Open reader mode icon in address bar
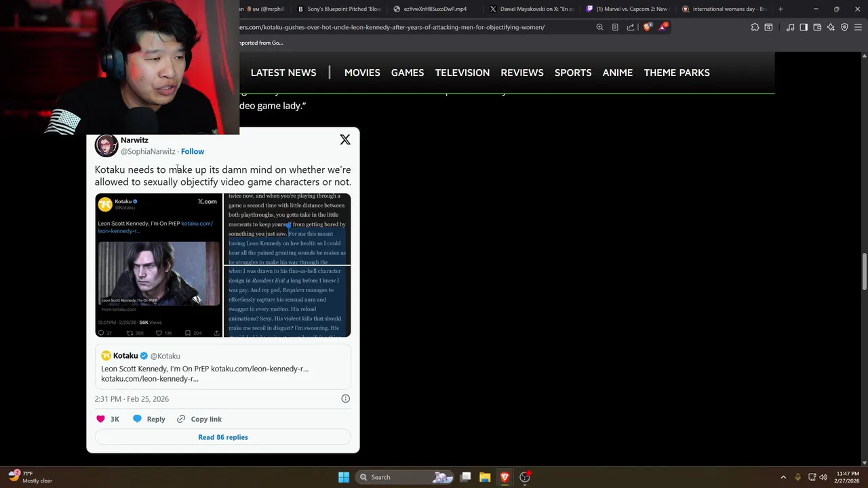868x488 pixels. [615, 27]
